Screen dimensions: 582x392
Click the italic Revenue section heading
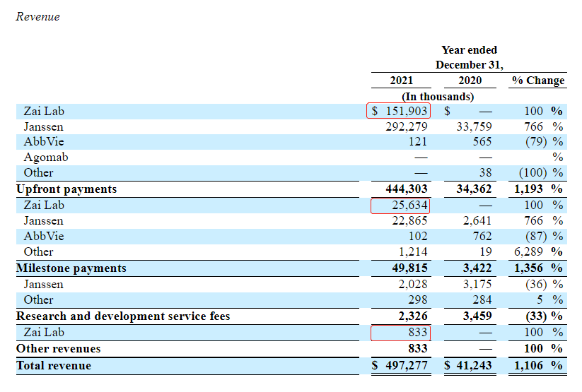click(x=37, y=17)
